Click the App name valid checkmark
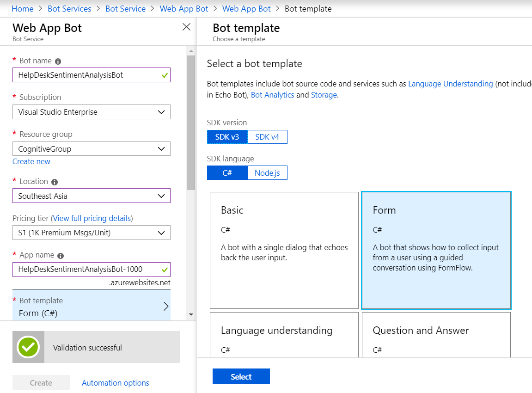Screen dimensions: 532x393 (165, 270)
